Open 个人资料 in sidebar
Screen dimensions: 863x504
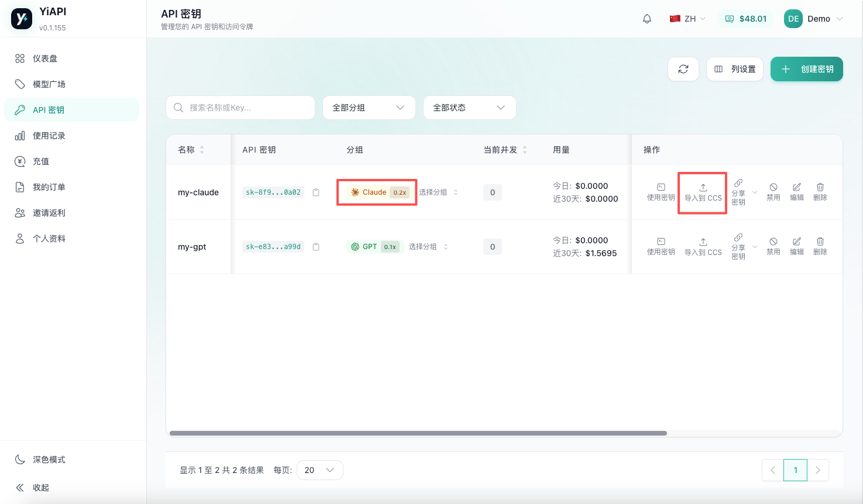(71, 239)
